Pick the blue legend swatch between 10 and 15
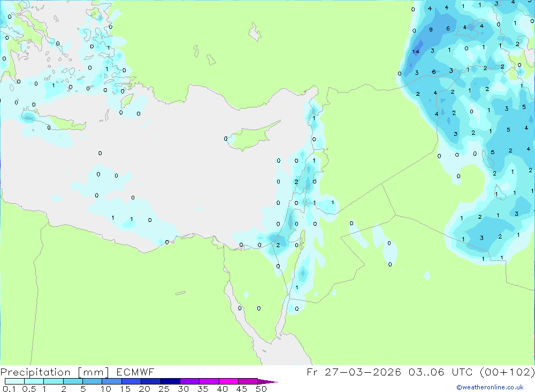This screenshot has height=392, width=535. click(112, 381)
